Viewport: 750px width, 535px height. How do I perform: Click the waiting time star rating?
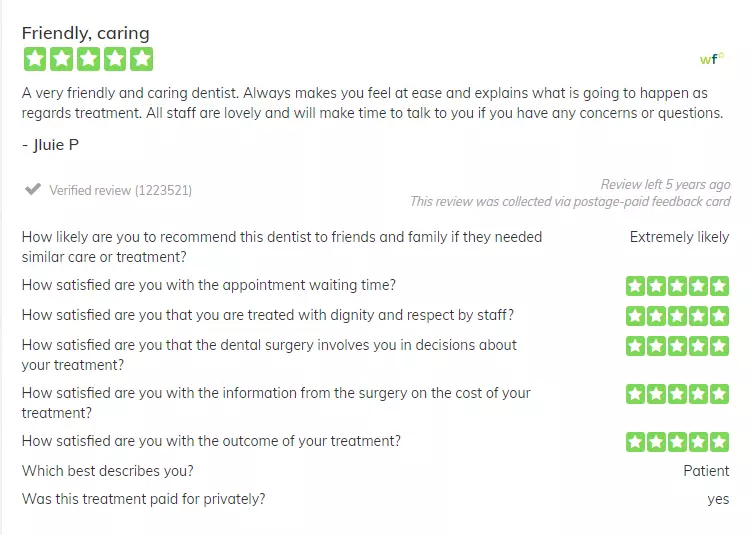(677, 286)
